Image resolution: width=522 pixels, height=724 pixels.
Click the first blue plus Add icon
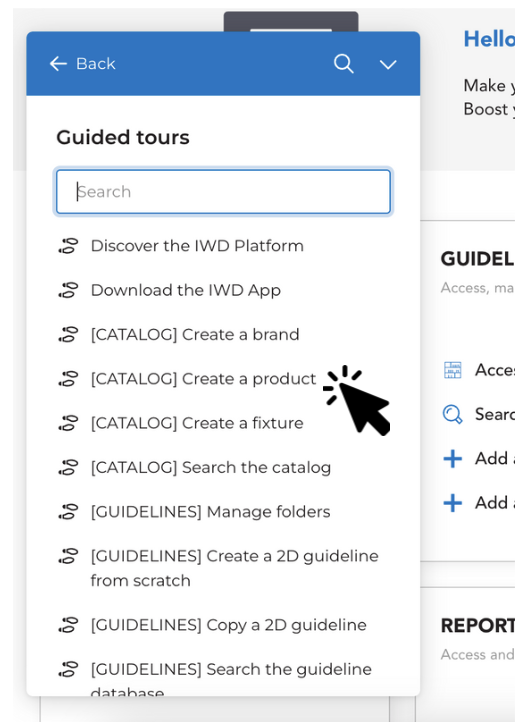[x=452, y=459]
